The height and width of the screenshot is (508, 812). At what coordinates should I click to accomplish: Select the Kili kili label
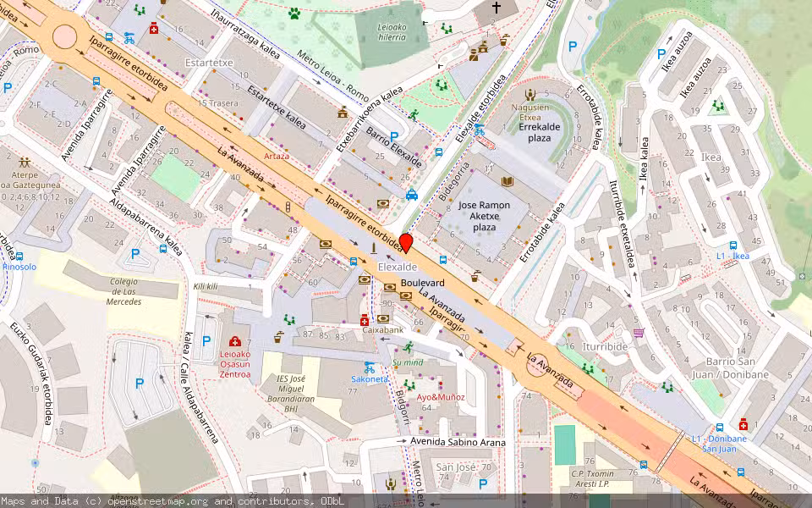(206, 286)
